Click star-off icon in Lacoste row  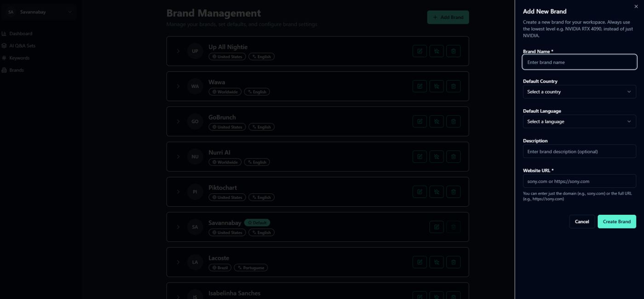437,262
